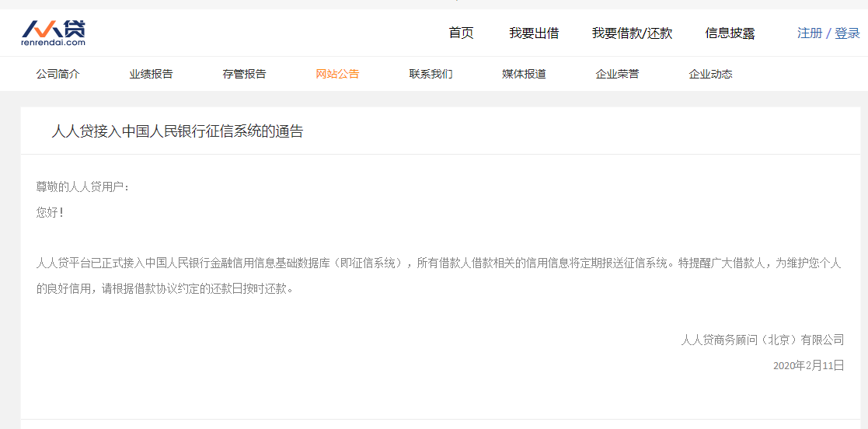This screenshot has height=429, width=868.
Task: Switch to the 公司简介 tab
Action: [58, 74]
